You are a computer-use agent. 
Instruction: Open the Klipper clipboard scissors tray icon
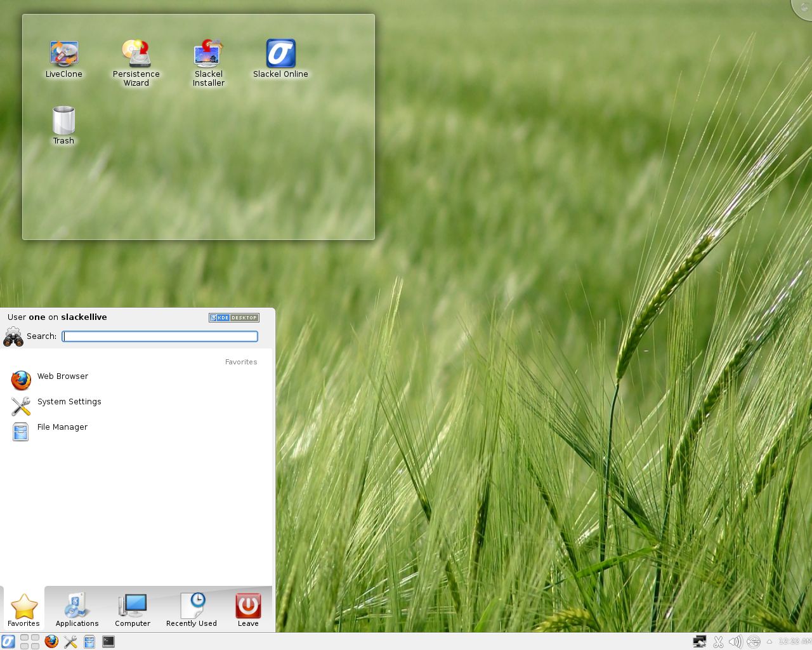[718, 641]
